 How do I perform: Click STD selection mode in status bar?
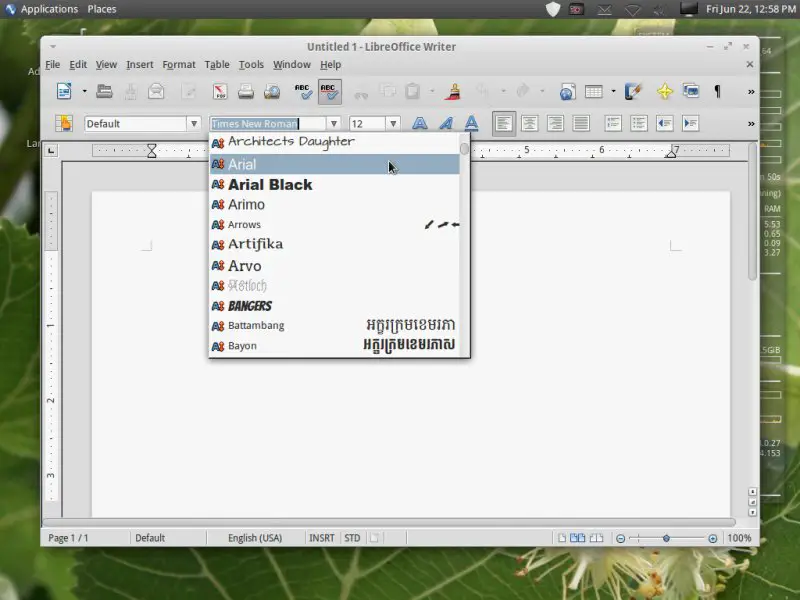352,538
